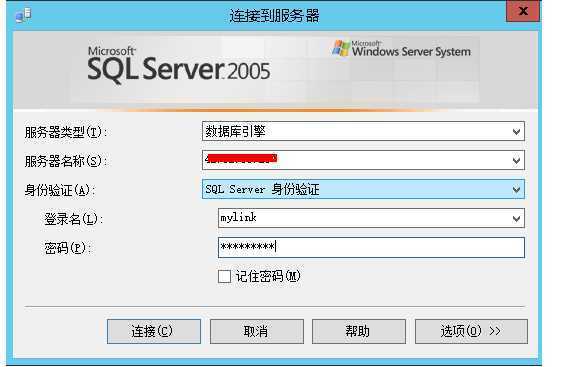Click the 取消 button
The height and width of the screenshot is (367, 580).
tap(257, 331)
